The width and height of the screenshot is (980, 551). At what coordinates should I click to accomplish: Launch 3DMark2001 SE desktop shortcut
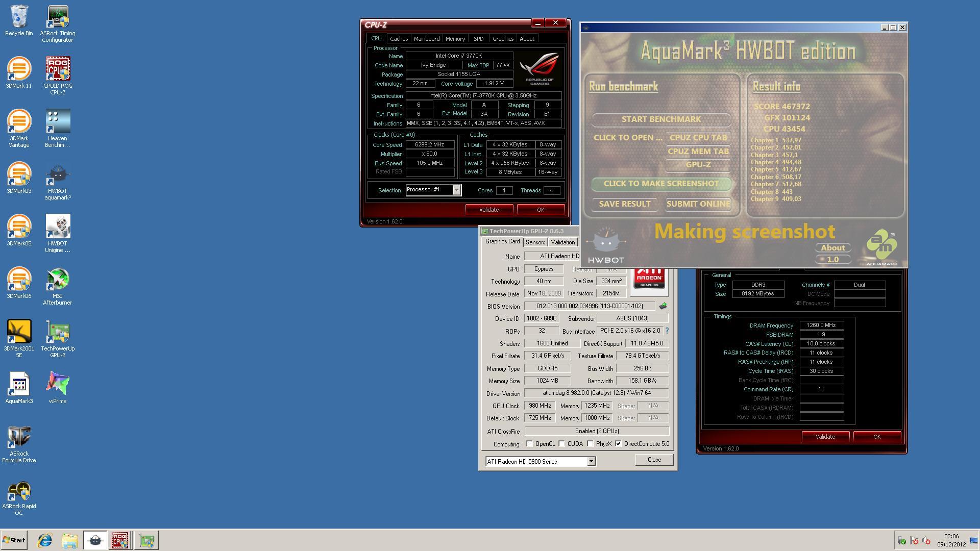19,339
